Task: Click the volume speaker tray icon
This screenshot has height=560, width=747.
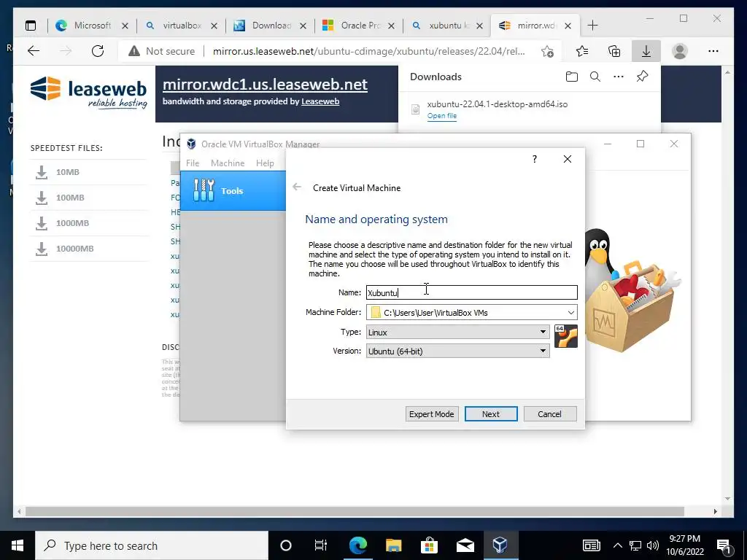Action: pos(653,545)
